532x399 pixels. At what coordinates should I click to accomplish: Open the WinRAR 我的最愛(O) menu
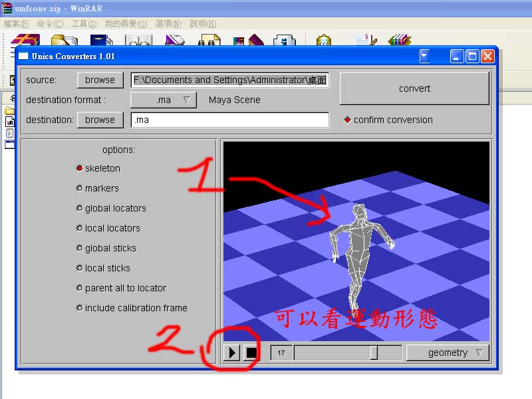pyautogui.click(x=126, y=24)
